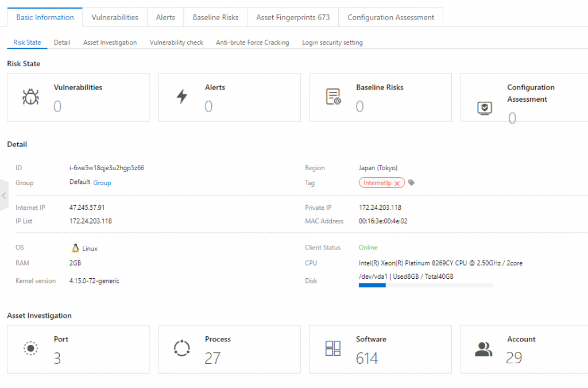Image resolution: width=588 pixels, height=388 pixels.
Task: Click the tag icon beside InternetIp
Action: coord(410,182)
